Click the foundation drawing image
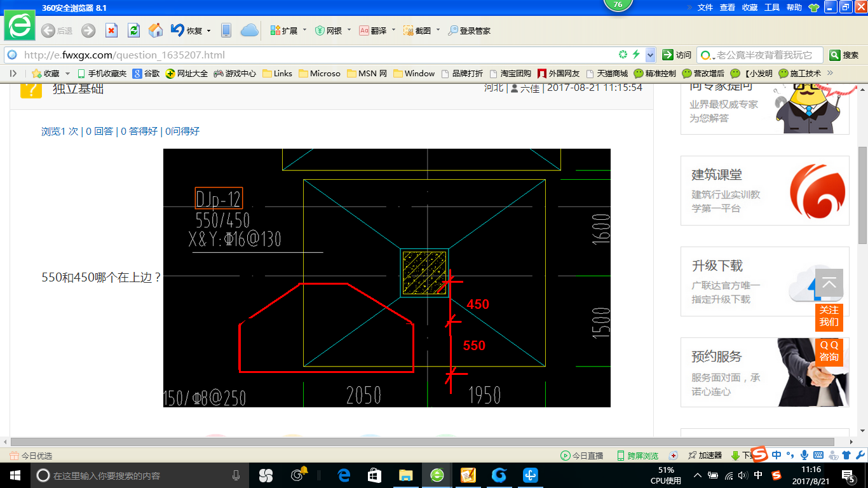Viewport: 868px width, 488px height. click(386, 278)
